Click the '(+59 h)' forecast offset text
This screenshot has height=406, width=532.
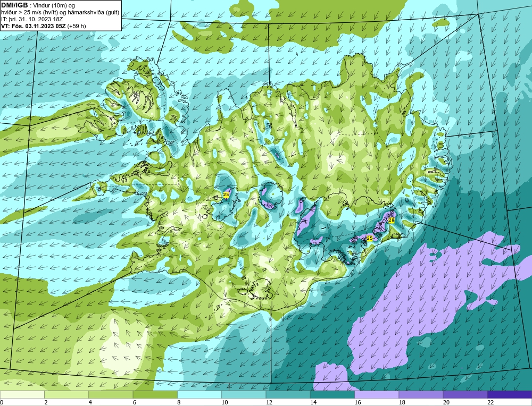coord(77,26)
